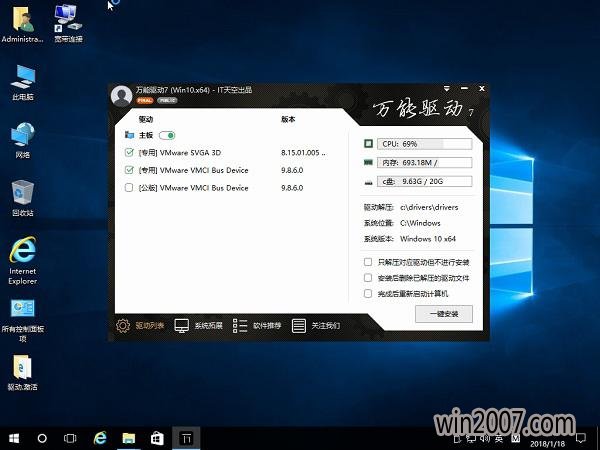Click the 驱动列表 gear icon
Image resolution: width=600 pixels, height=450 pixels.
123,326
